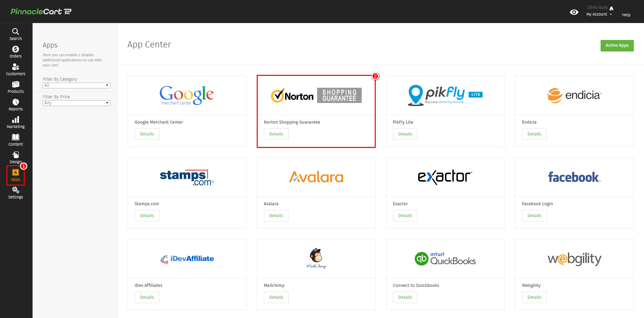
Task: Click the 'Google Merchant Center' app title
Action: 159,122
